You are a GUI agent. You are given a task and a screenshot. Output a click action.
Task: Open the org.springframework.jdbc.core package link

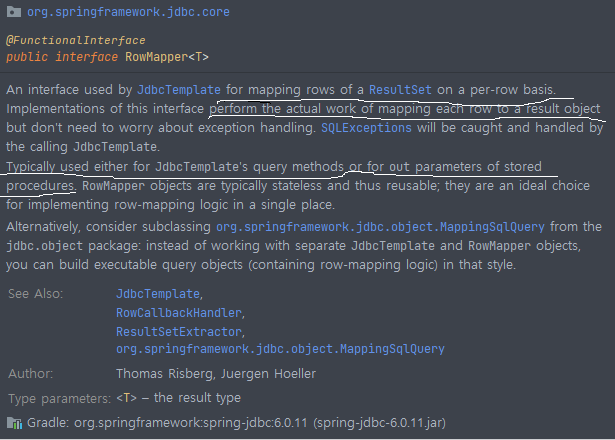[x=128, y=12]
